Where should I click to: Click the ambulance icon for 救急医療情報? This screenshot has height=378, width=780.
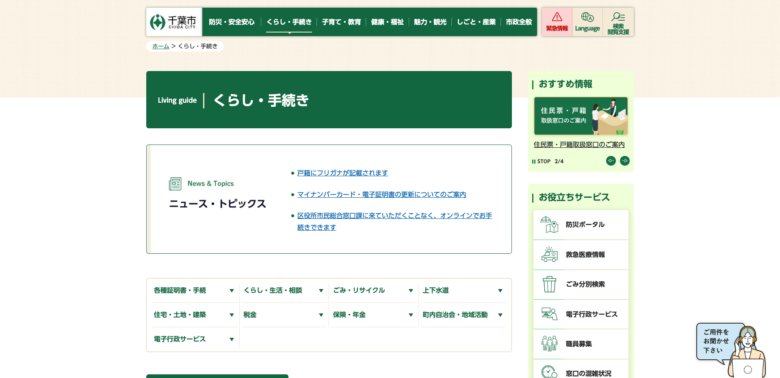pyautogui.click(x=549, y=255)
